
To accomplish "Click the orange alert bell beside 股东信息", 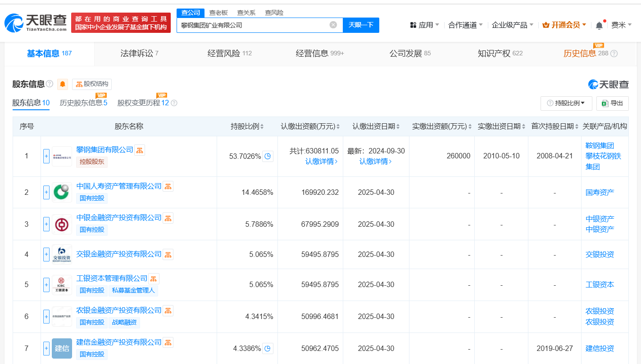I will (63, 84).
